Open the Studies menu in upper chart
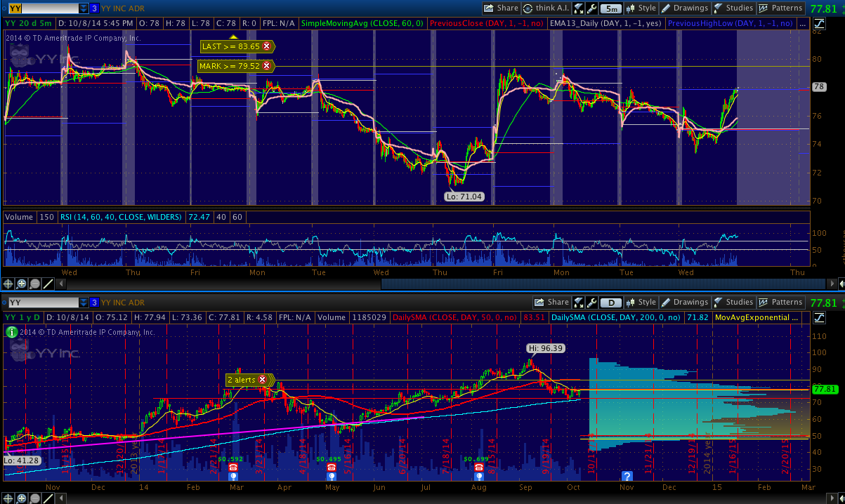The width and height of the screenshot is (845, 504). [x=733, y=8]
